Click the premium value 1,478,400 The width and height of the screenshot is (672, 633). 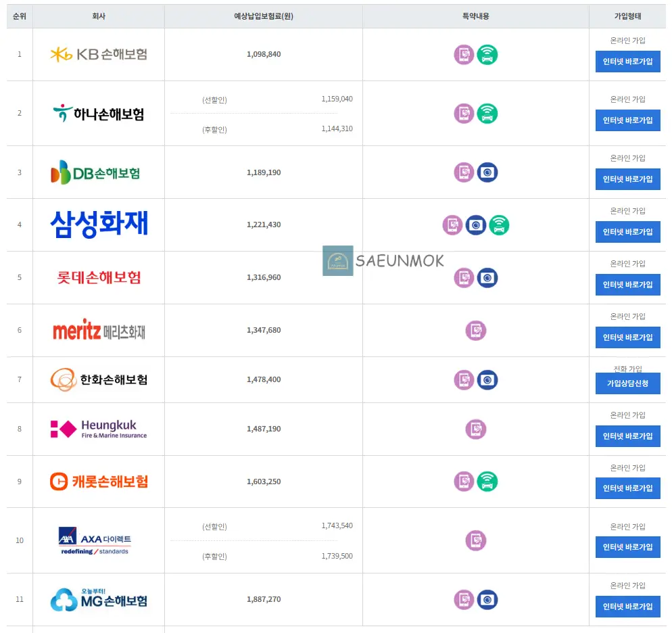264,379
